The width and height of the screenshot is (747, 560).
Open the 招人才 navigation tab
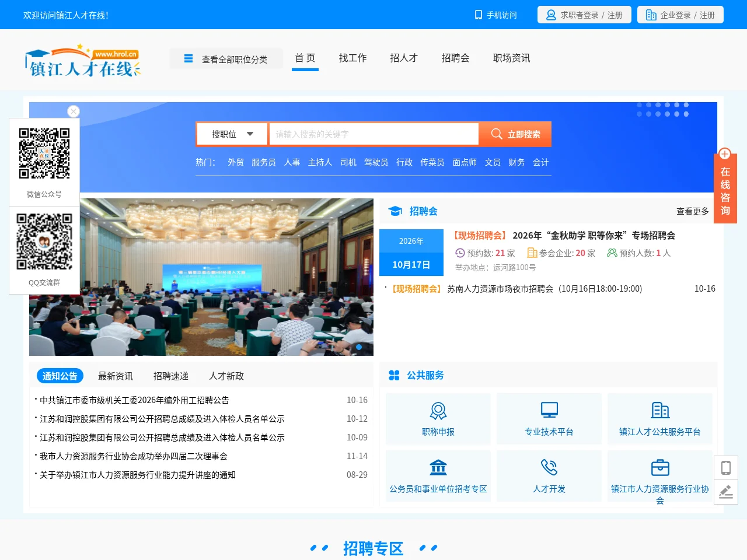tap(404, 58)
